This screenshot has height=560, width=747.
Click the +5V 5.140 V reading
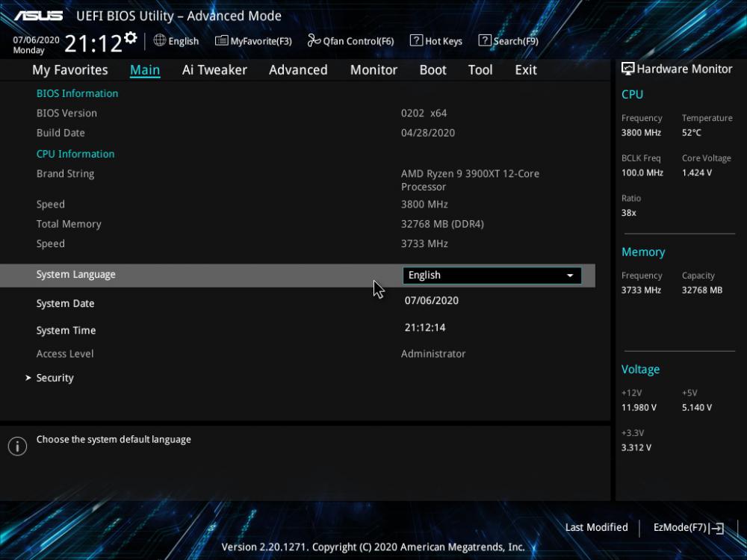[x=696, y=408]
